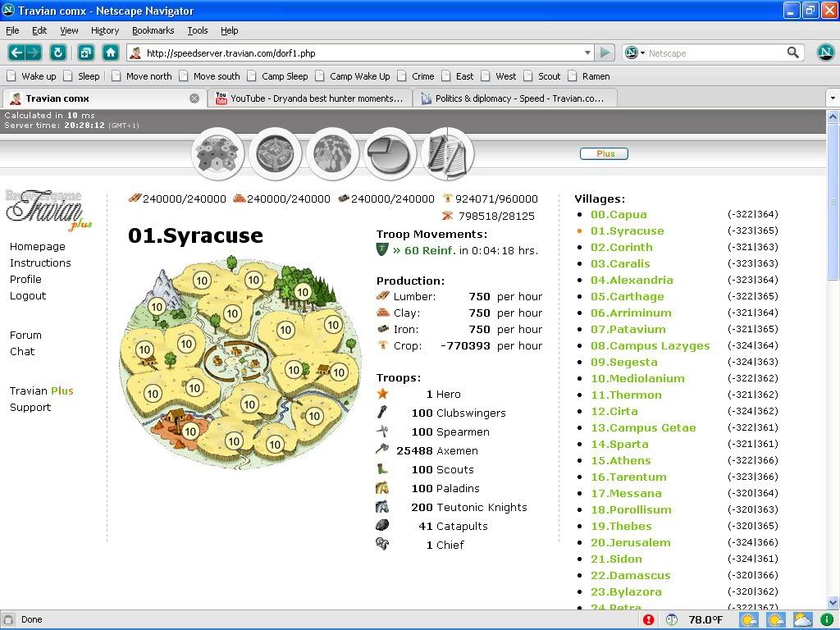This screenshot has height=630, width=840.
Task: Click the Catapults icon in Troops list
Action: point(382,526)
